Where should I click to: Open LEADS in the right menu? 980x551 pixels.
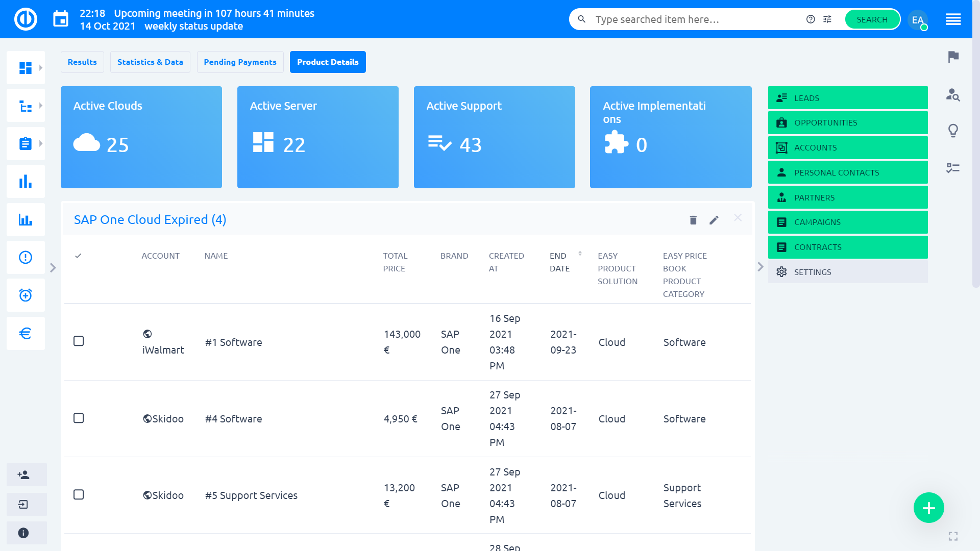click(848, 98)
